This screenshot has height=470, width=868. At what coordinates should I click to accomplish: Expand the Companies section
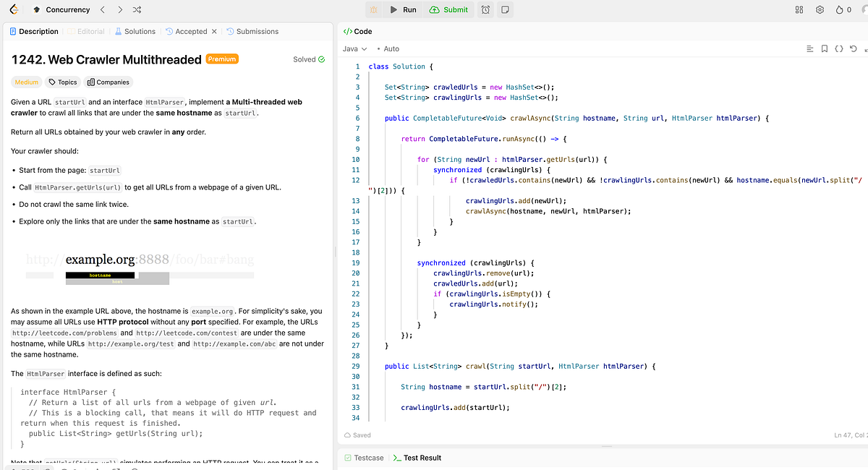tap(108, 82)
